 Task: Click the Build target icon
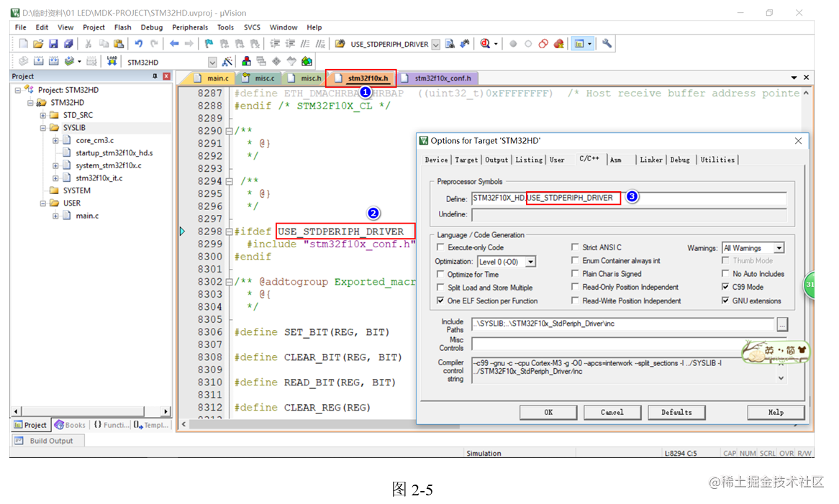point(39,61)
